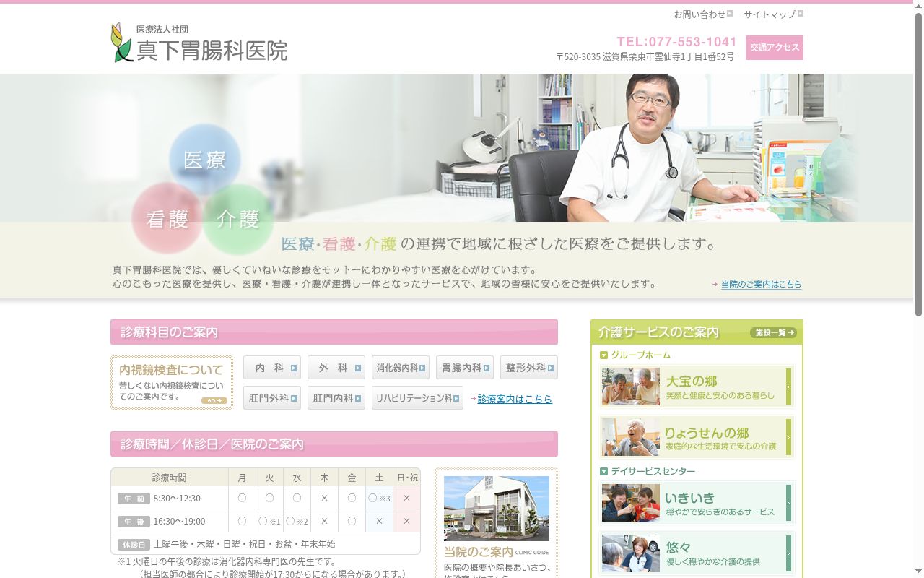The width and height of the screenshot is (924, 578).
Task: Click the scrollbar up arrow
Action: [918, 6]
